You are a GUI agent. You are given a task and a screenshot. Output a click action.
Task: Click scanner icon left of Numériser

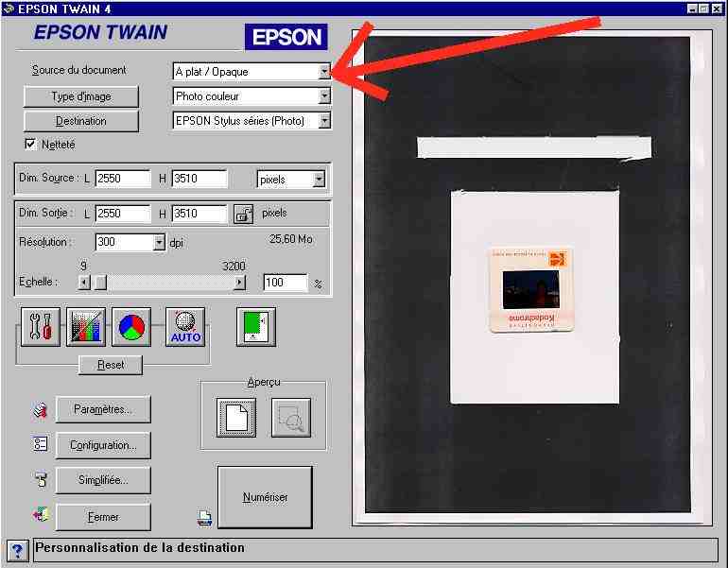pos(205,518)
